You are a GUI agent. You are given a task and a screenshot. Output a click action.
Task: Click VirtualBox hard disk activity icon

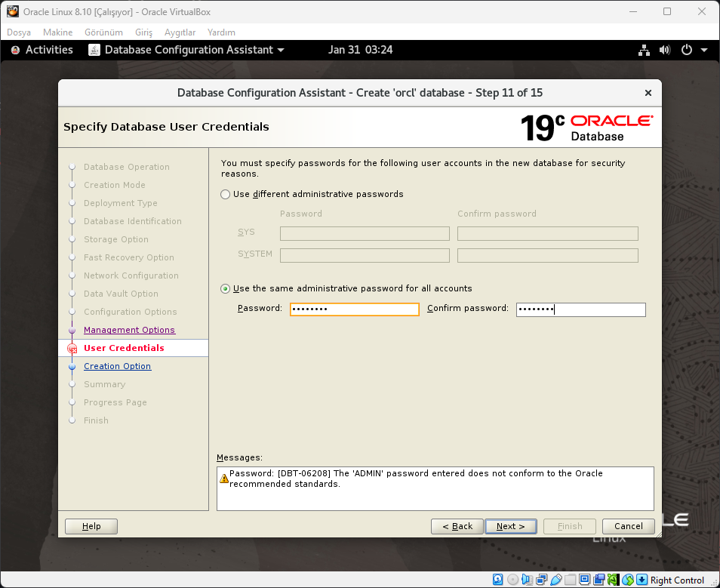point(498,580)
